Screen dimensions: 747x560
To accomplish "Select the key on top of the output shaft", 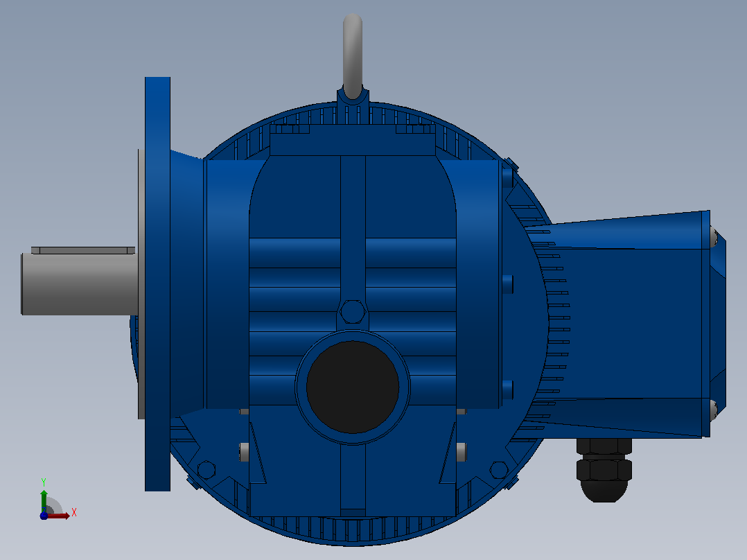I will [x=83, y=250].
